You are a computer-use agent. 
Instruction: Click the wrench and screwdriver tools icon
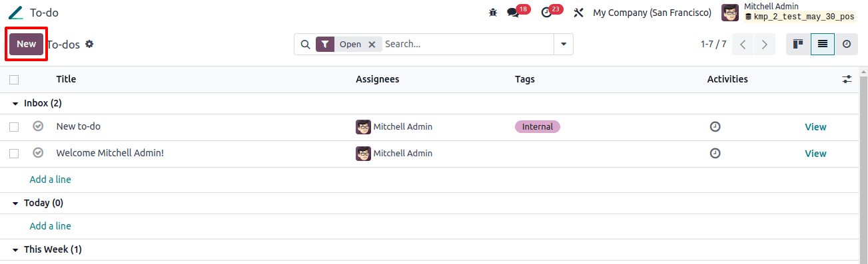coord(578,13)
